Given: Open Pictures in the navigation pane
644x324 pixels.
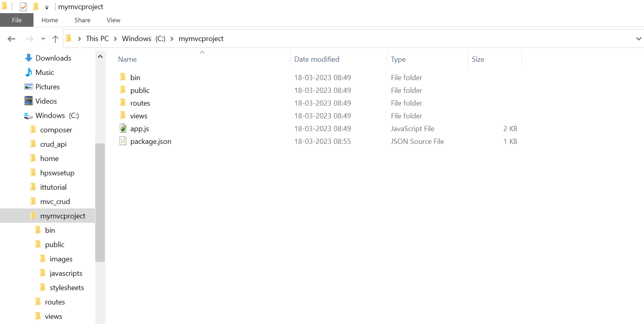Looking at the screenshot, I should pos(47,86).
